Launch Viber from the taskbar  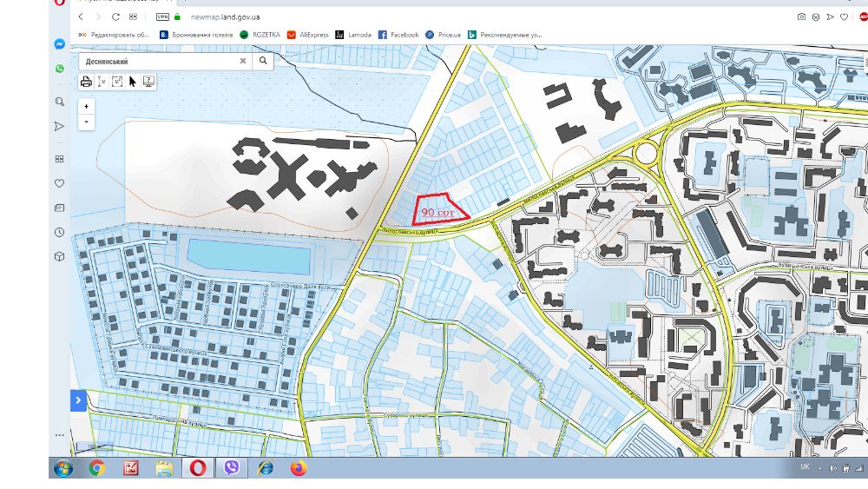[232, 468]
